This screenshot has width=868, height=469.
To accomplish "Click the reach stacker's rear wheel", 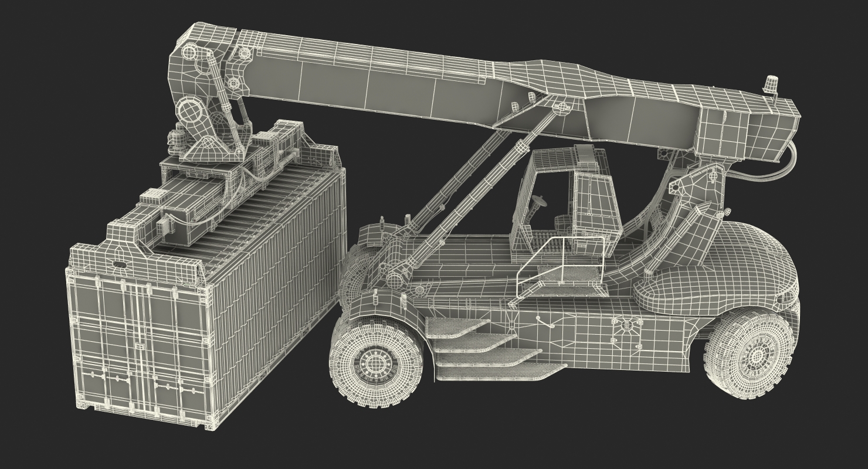I will click(x=751, y=355).
